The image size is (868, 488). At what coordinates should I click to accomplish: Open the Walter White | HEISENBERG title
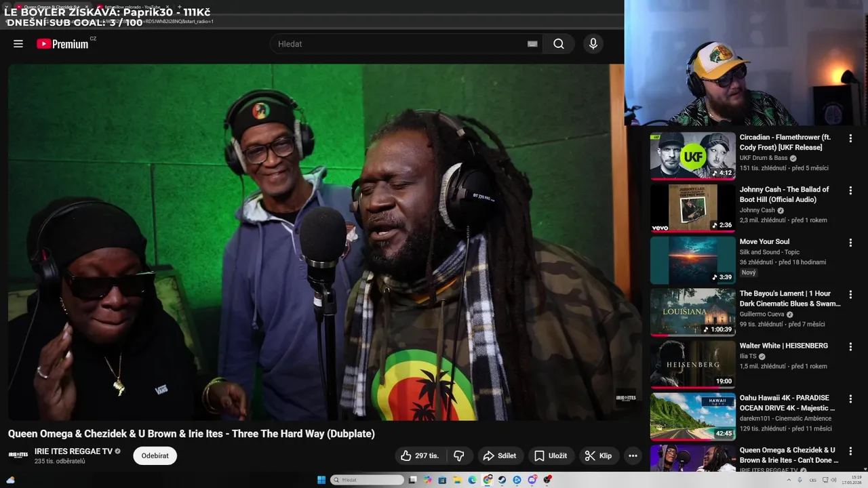[784, 346]
